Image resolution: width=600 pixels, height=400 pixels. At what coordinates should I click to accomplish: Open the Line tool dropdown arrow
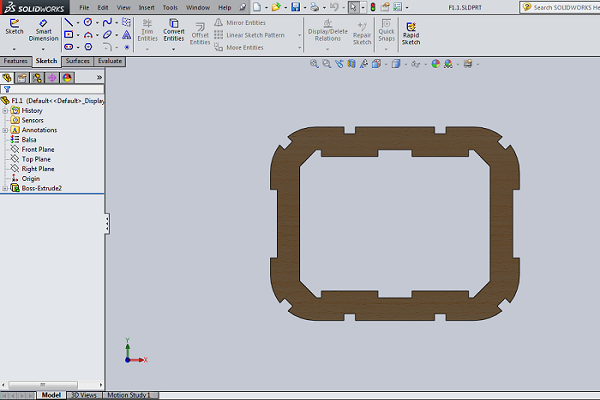[x=78, y=23]
